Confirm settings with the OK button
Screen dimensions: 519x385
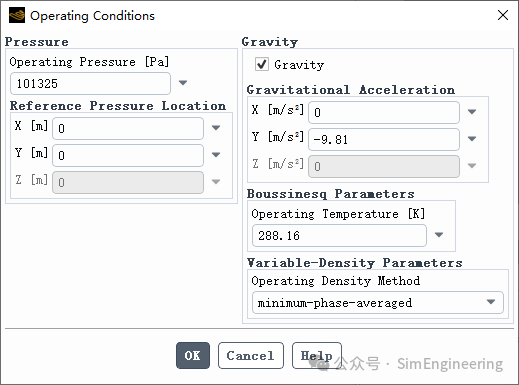click(x=193, y=355)
